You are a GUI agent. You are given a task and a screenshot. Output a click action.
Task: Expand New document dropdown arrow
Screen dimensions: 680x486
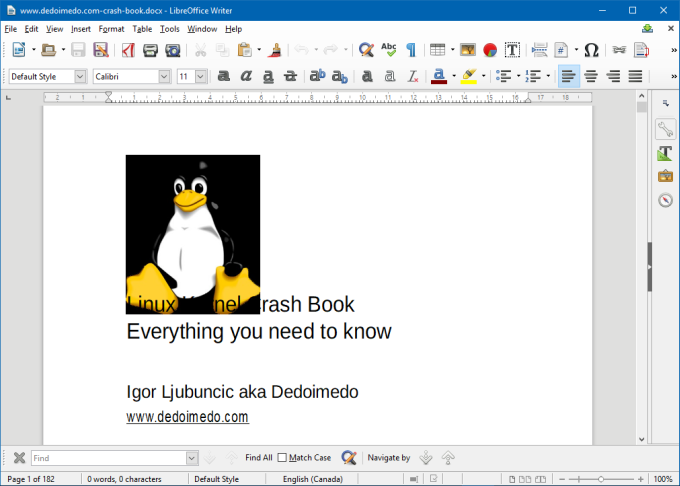click(x=34, y=50)
